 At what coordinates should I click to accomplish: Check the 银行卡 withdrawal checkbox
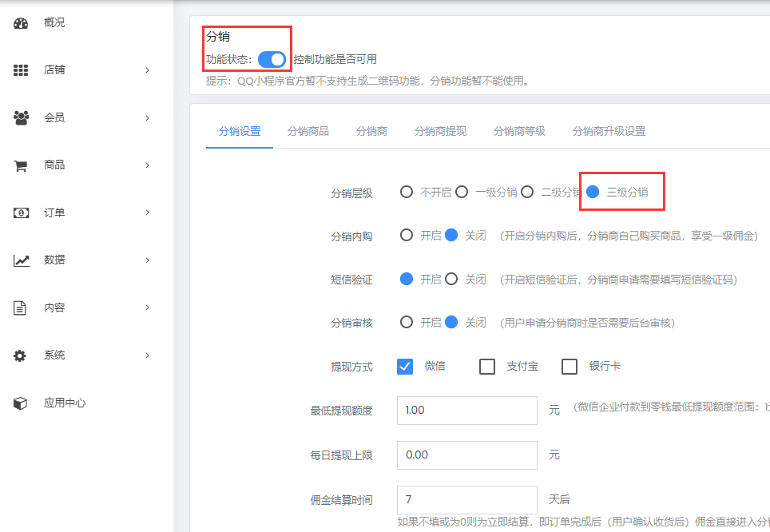point(570,367)
